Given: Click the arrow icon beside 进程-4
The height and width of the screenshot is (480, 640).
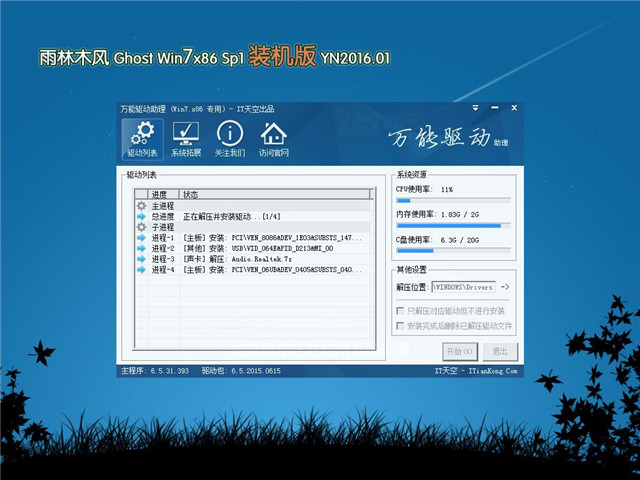Looking at the screenshot, I should 141,269.
